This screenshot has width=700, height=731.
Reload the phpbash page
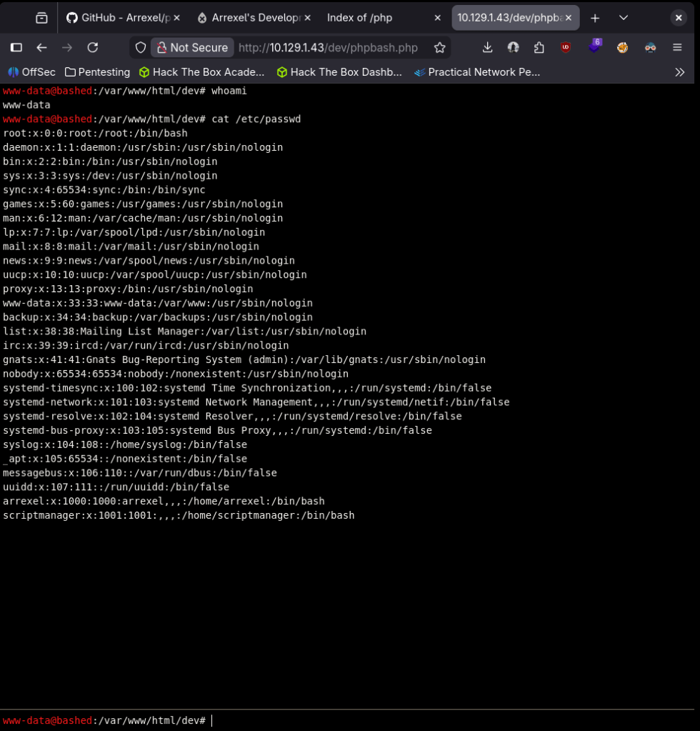pyautogui.click(x=92, y=48)
